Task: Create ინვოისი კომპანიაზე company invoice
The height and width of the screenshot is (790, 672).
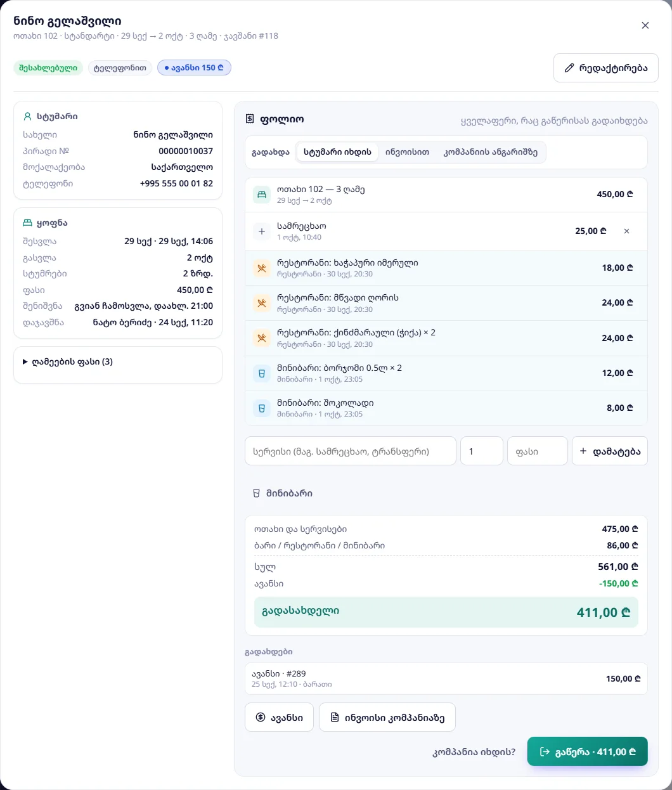Action: (x=387, y=717)
